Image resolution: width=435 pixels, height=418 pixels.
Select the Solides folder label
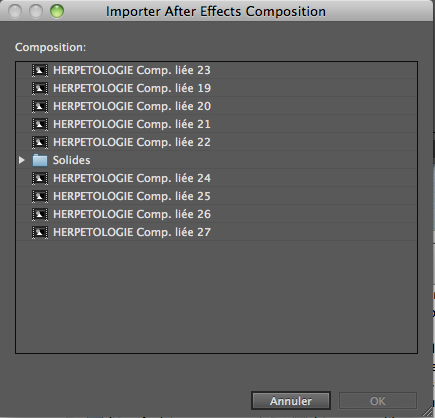click(x=72, y=160)
